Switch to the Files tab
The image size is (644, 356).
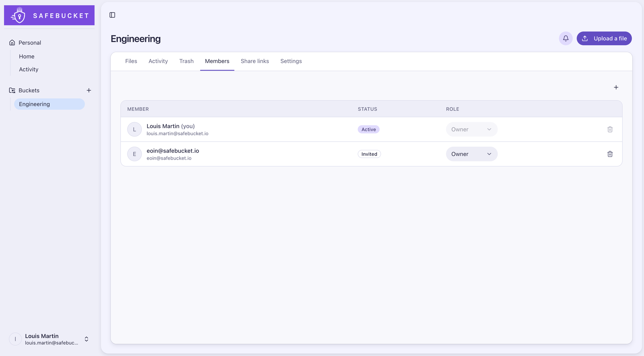[131, 61]
